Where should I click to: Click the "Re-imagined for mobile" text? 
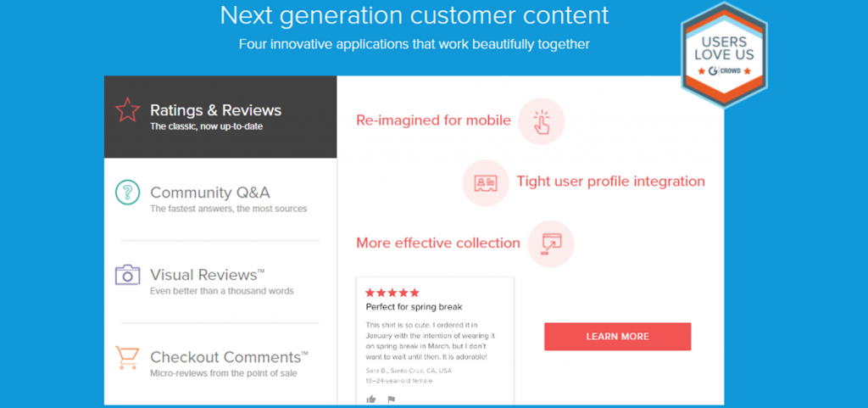coord(433,120)
